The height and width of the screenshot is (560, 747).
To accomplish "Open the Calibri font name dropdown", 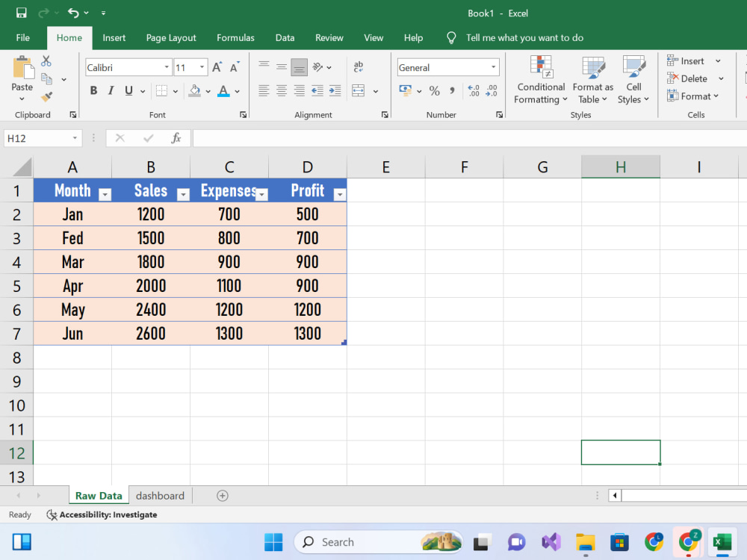I will click(x=167, y=67).
